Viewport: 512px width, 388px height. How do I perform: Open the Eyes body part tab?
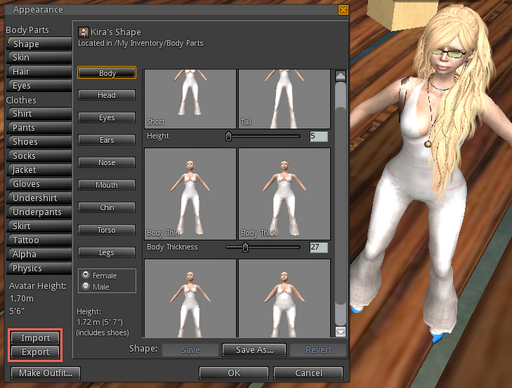(x=39, y=86)
